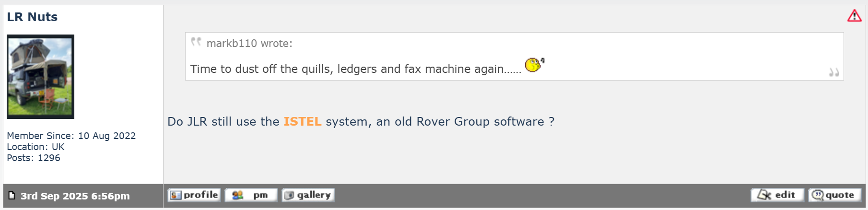Click the whistling yellow smiley emoji
The width and height of the screenshot is (868, 210).
click(534, 65)
